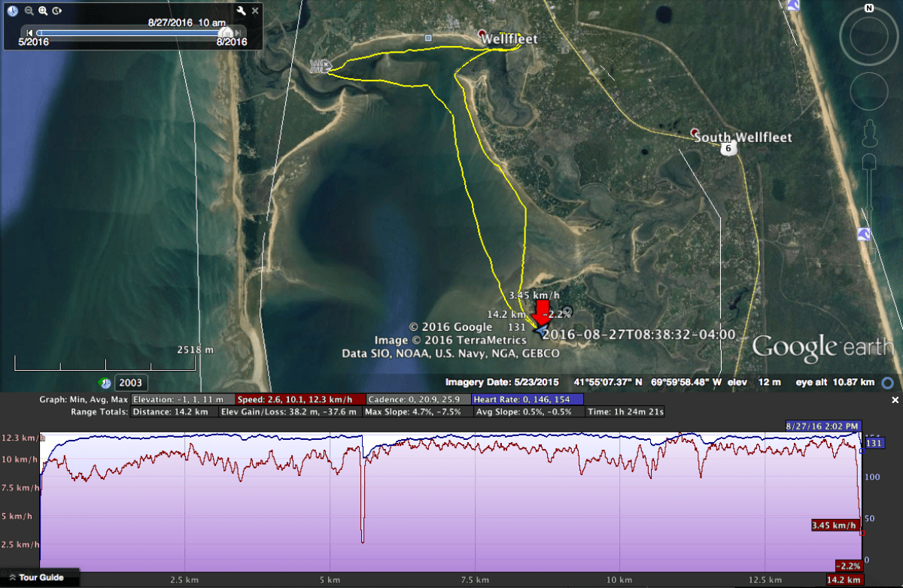Toggle Cadence graph data series
903x588 pixels.
[x=418, y=399]
